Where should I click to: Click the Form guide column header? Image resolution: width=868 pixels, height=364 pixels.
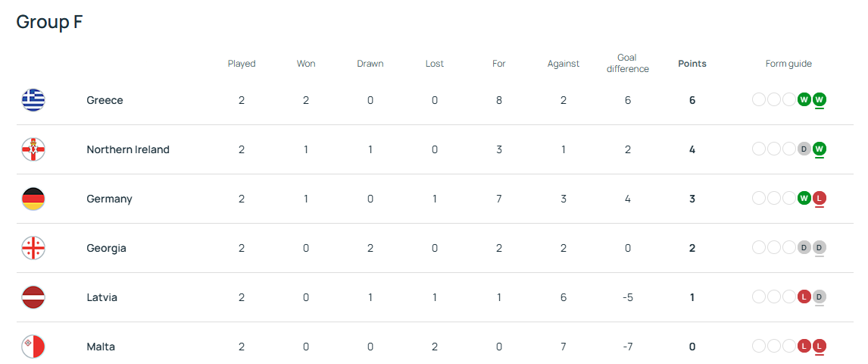pos(788,64)
